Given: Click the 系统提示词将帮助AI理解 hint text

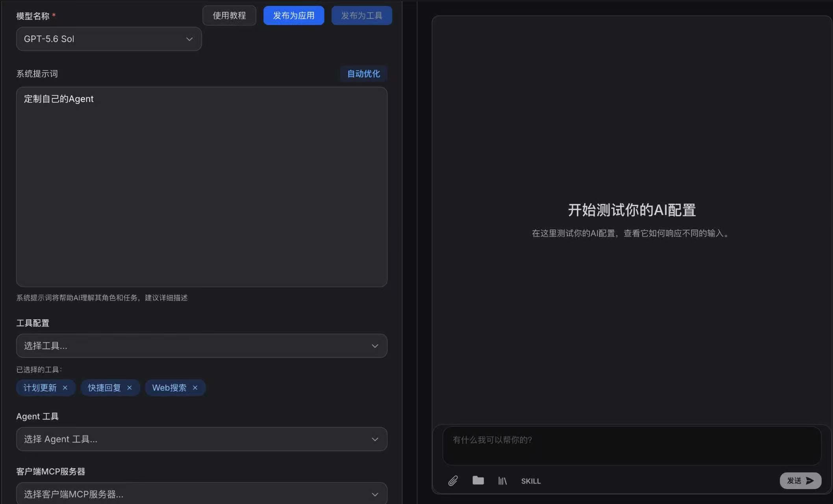Looking at the screenshot, I should click(x=102, y=298).
